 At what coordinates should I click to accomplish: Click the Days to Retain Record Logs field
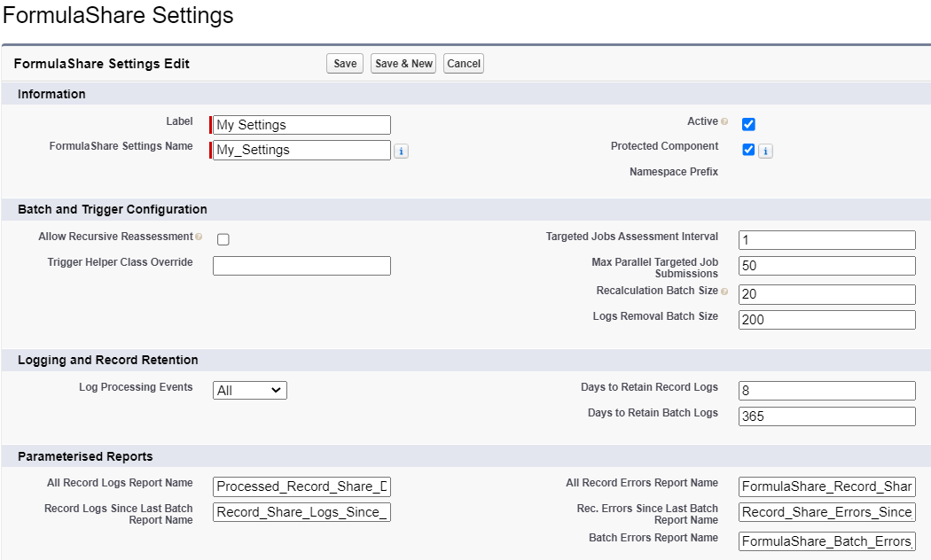coord(826,390)
